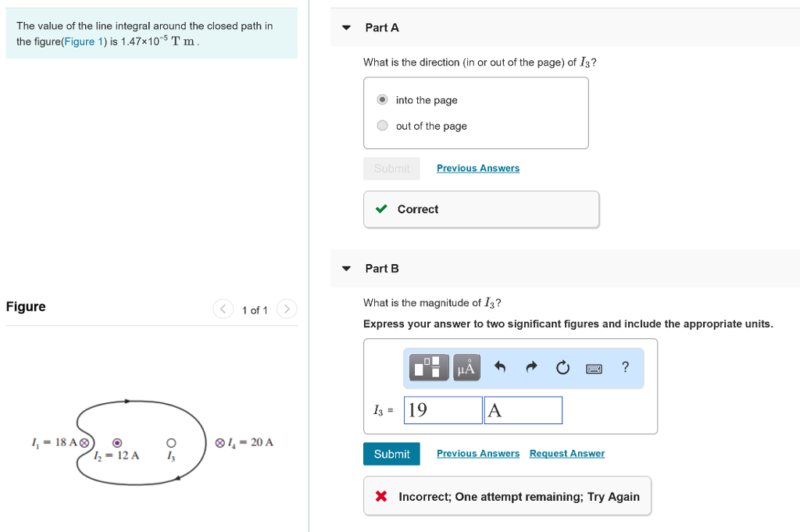Collapse Part B with its disclosure triangle
This screenshot has width=800, height=532.
point(346,268)
